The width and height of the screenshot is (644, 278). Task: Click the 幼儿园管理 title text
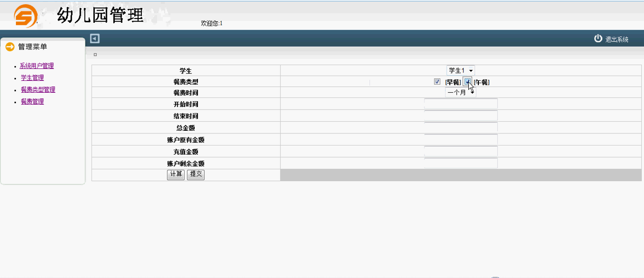tap(101, 15)
